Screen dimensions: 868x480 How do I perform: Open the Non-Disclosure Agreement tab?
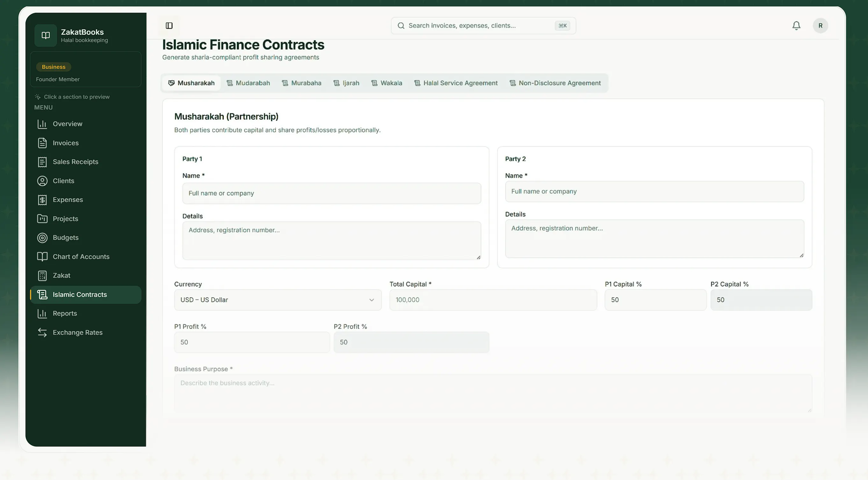[555, 83]
